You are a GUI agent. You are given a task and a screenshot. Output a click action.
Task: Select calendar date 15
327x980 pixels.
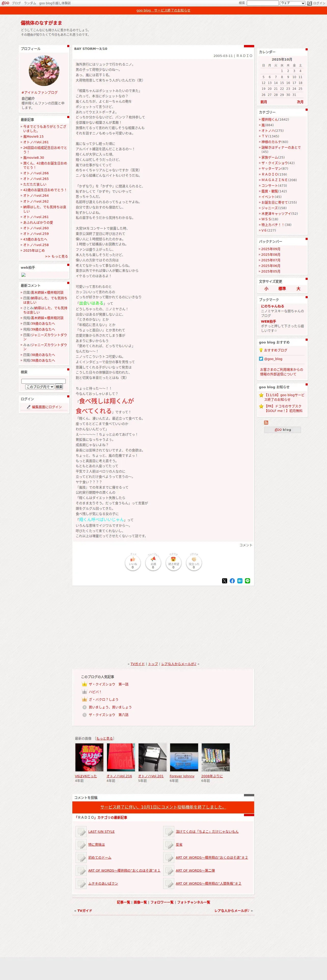(x=282, y=82)
